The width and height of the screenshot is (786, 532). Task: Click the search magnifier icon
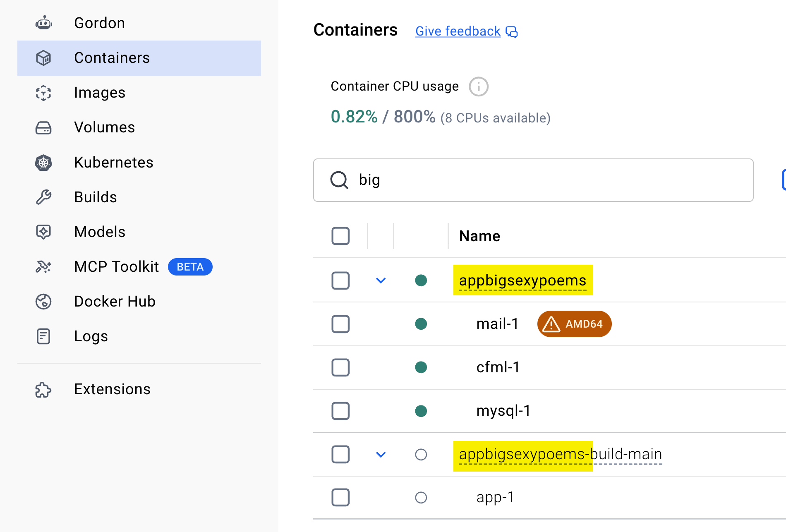coord(339,180)
